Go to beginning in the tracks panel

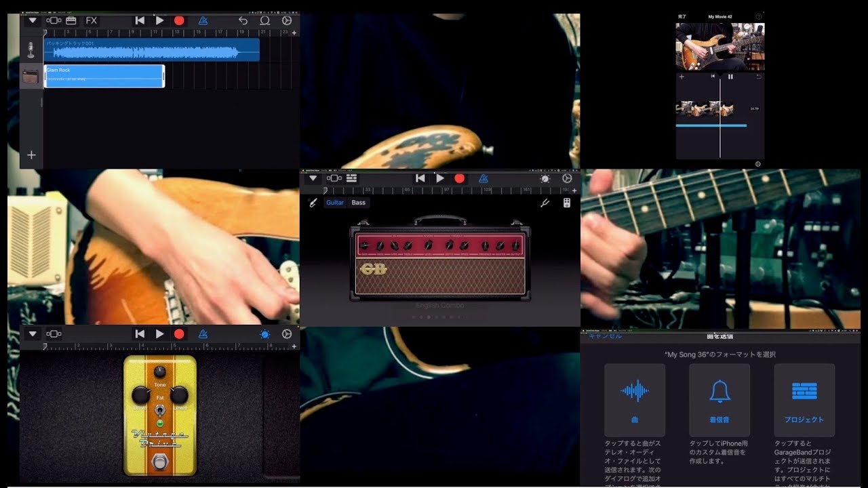tap(140, 20)
